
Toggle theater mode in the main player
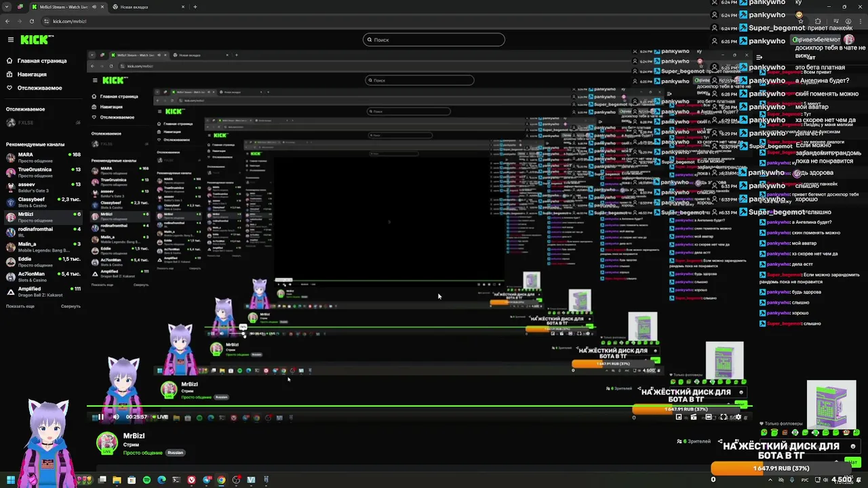(x=709, y=417)
